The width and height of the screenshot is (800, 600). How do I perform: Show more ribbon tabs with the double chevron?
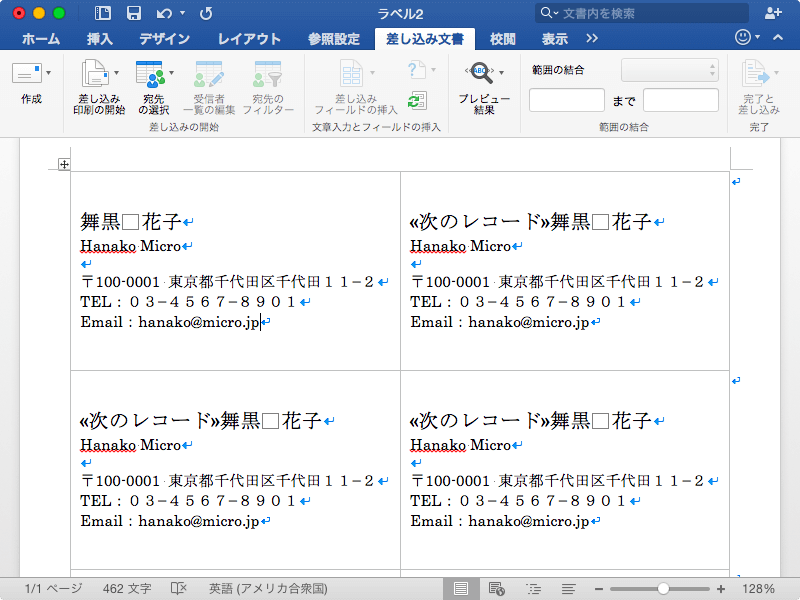(592, 38)
